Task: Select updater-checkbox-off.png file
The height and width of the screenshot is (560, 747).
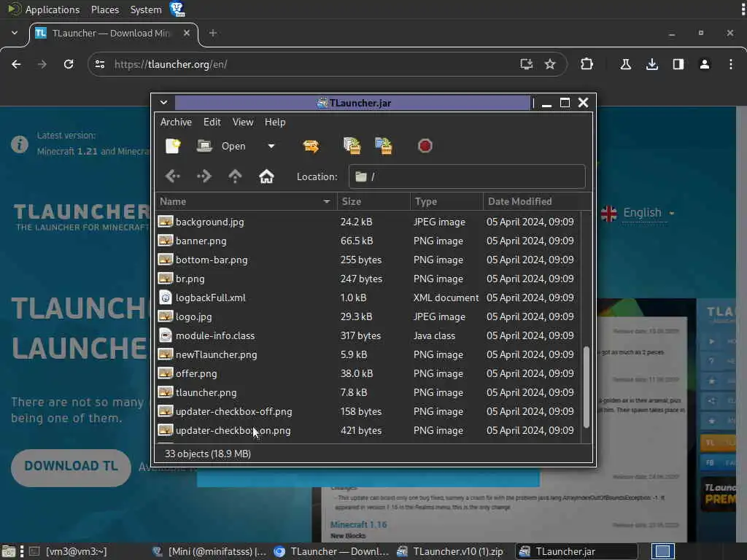Action: 368,411
